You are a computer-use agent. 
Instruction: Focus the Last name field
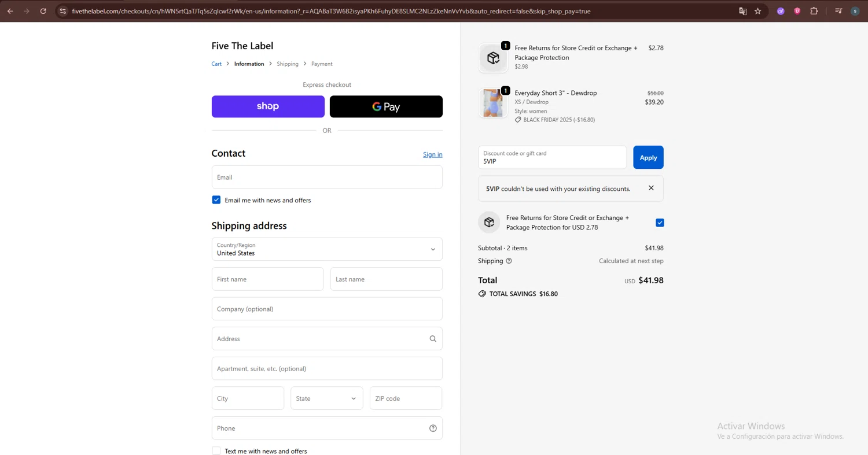click(x=387, y=279)
